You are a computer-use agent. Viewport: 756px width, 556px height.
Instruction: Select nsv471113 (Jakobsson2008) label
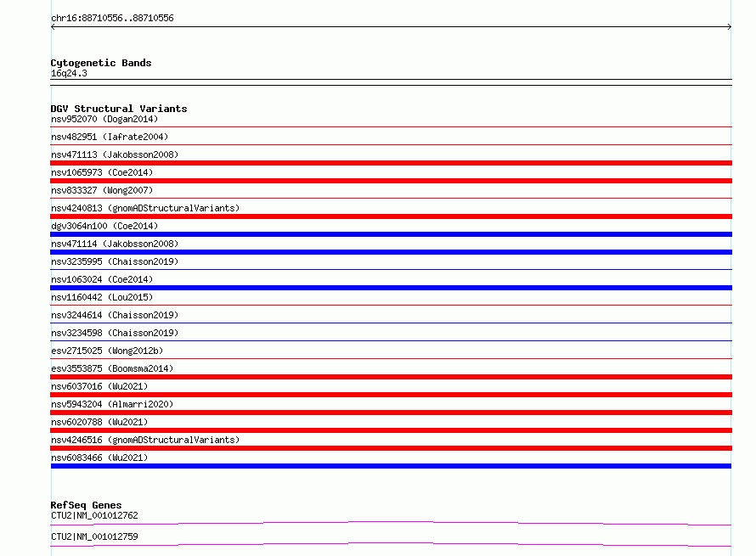click(x=115, y=154)
